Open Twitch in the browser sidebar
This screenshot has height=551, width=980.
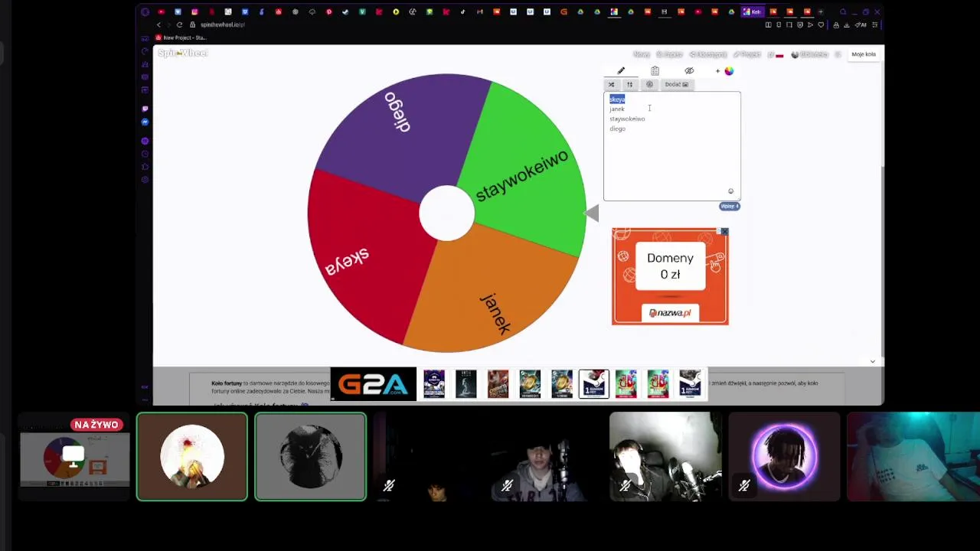[x=145, y=109]
